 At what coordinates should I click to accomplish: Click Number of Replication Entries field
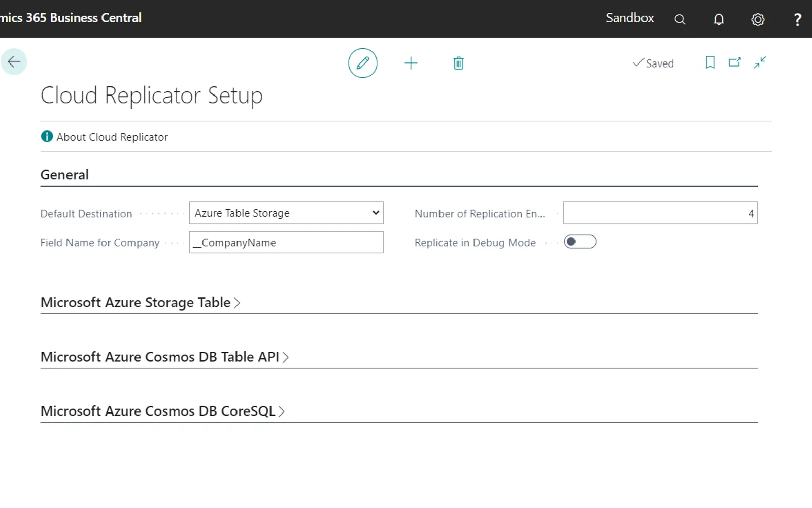(x=660, y=213)
